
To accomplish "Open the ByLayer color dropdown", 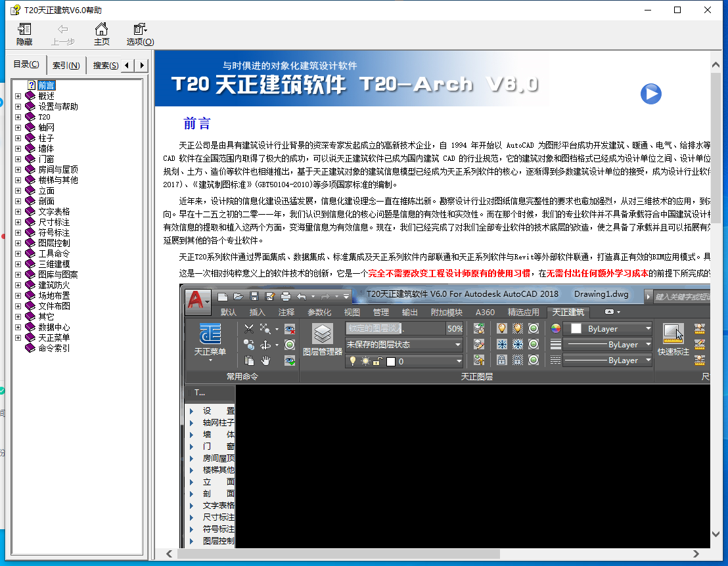I will pos(648,328).
